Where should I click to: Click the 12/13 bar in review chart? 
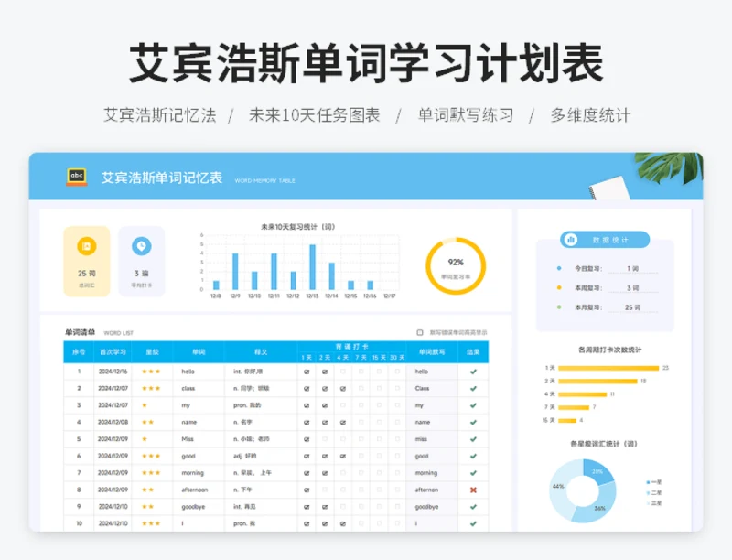click(x=312, y=267)
